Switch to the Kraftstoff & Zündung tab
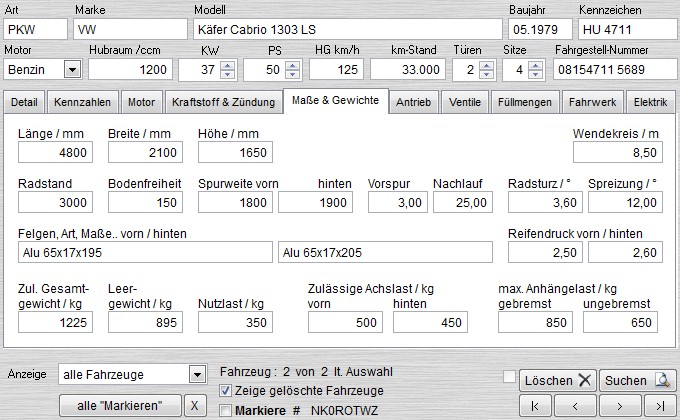The image size is (680, 420). coord(222,102)
